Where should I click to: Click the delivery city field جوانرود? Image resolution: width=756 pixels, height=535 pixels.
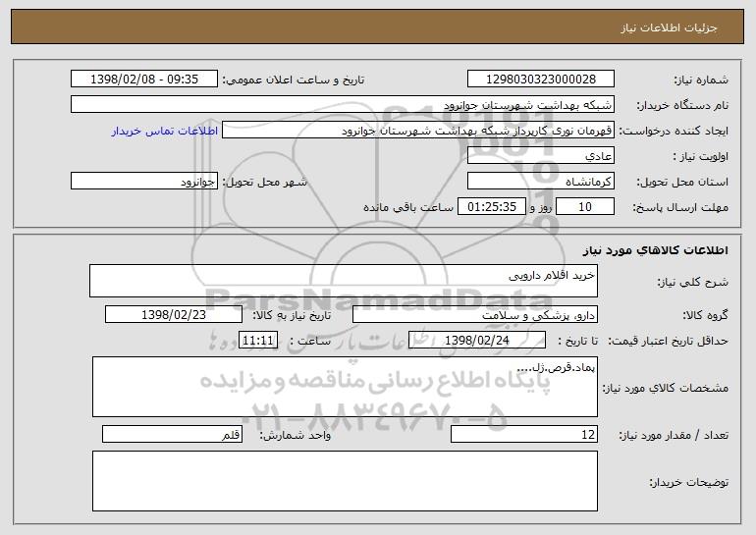point(144,182)
